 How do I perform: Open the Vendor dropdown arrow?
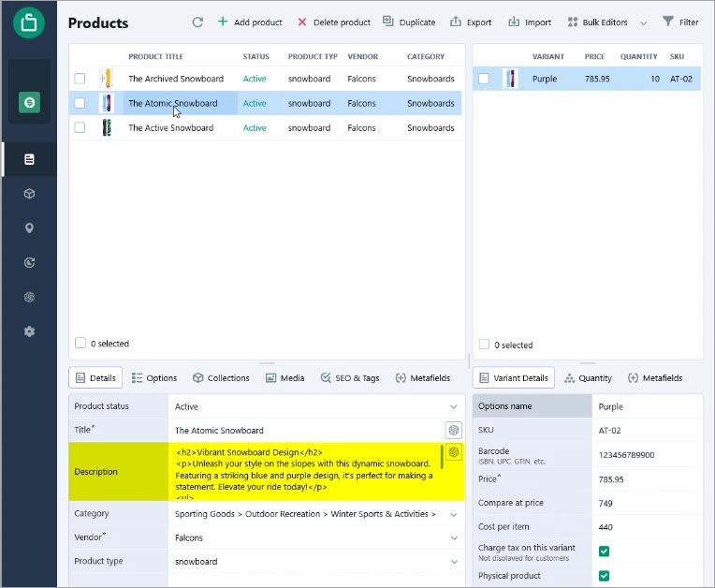click(x=454, y=537)
